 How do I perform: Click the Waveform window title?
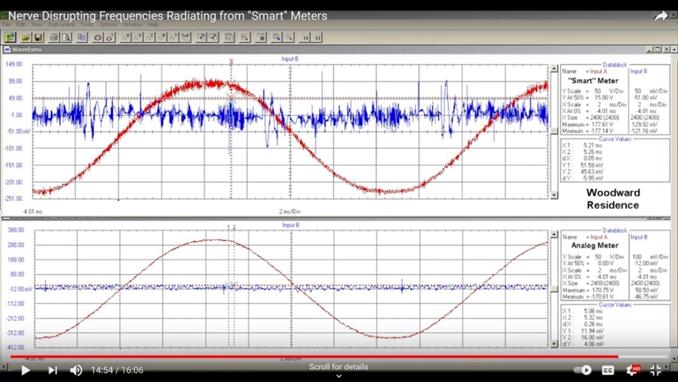(27, 49)
